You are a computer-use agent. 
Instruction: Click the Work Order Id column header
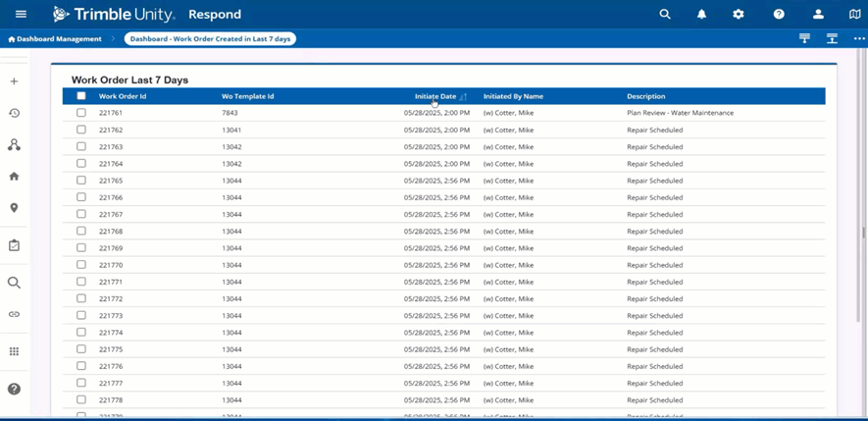click(123, 96)
